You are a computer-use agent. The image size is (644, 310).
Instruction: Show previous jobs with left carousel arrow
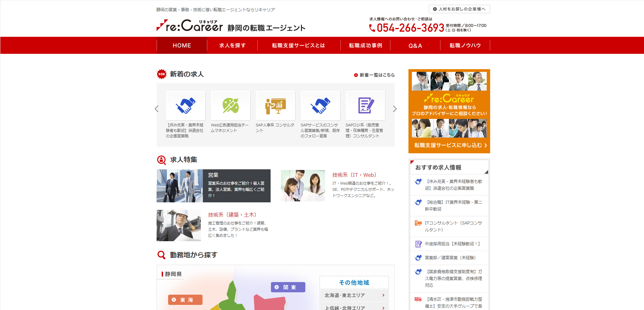157,109
